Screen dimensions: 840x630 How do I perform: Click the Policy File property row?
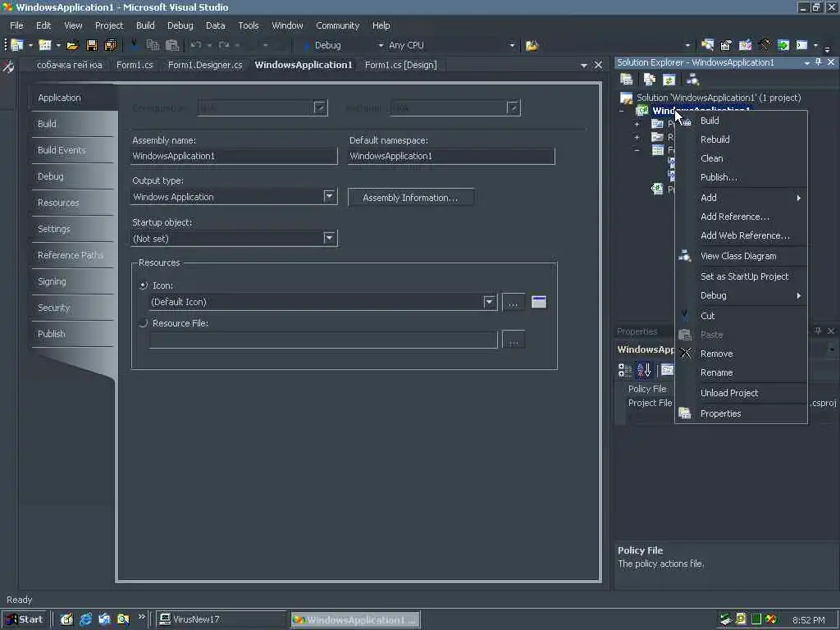647,389
